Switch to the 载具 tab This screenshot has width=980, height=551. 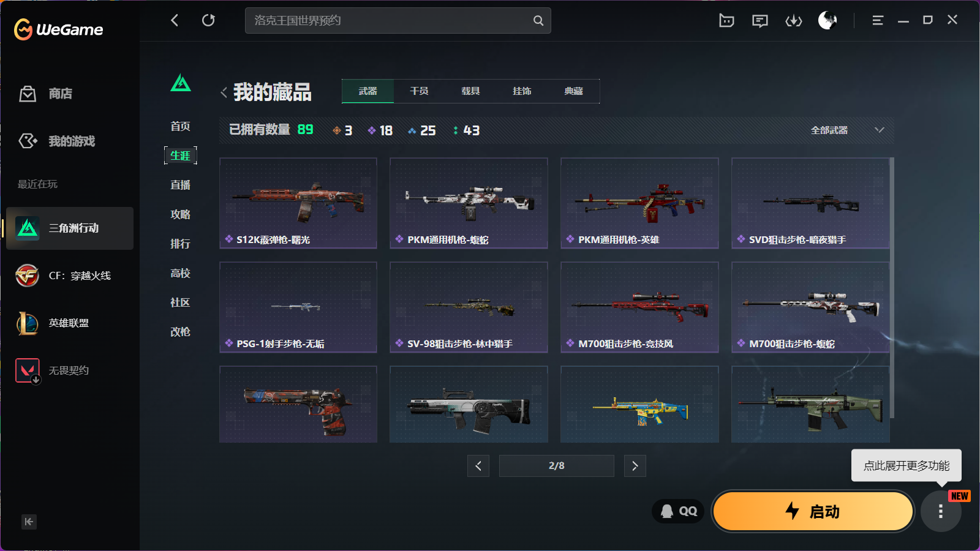point(470,91)
